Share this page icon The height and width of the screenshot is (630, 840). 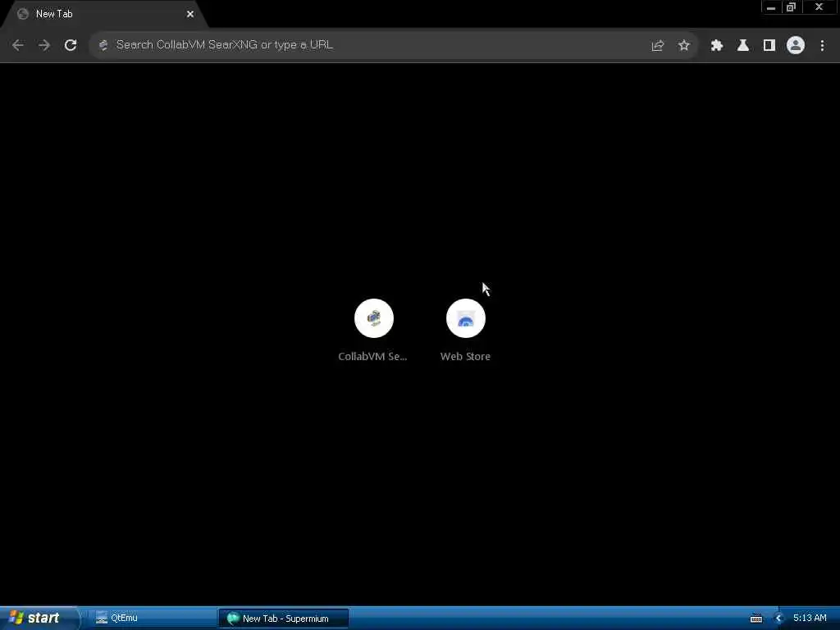pos(657,46)
